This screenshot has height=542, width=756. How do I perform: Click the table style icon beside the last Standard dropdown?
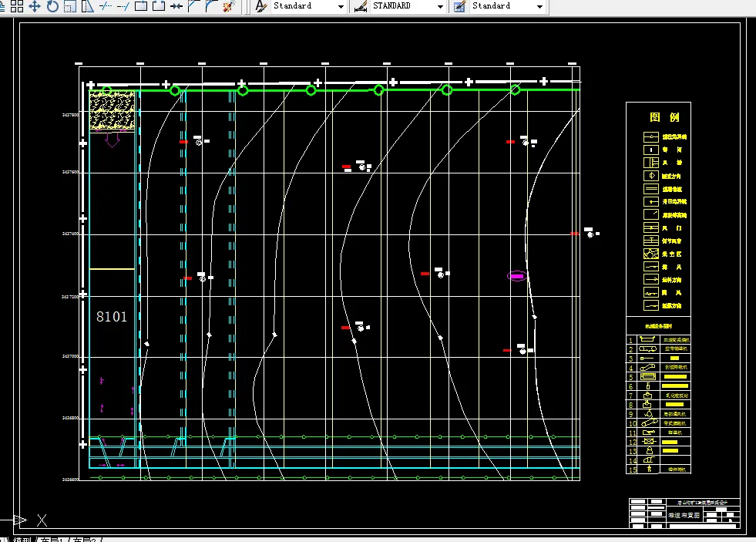[x=459, y=6]
